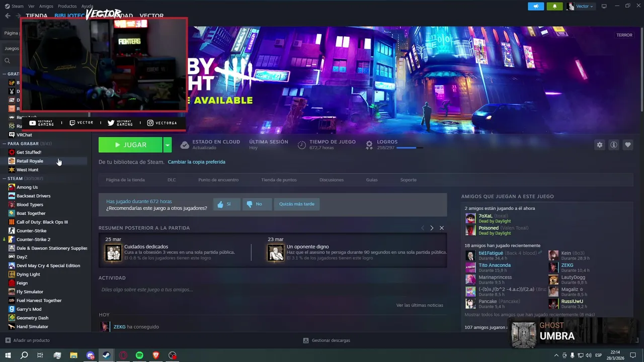Viewport: 644px width, 362px height.
Task: Open Un oponente digno achievement icon
Action: 276,252
